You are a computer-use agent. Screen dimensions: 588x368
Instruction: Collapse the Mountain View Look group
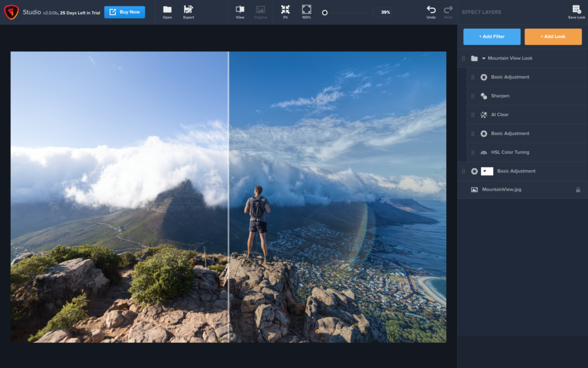482,58
